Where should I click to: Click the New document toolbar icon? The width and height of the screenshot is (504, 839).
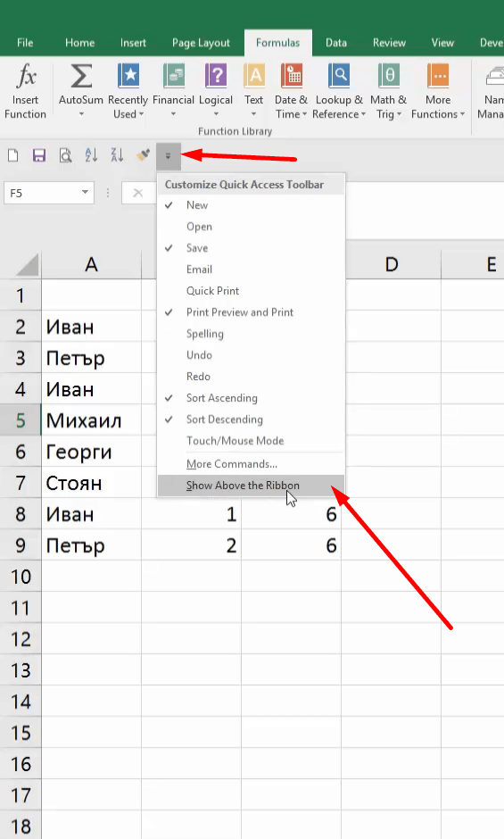[12, 155]
